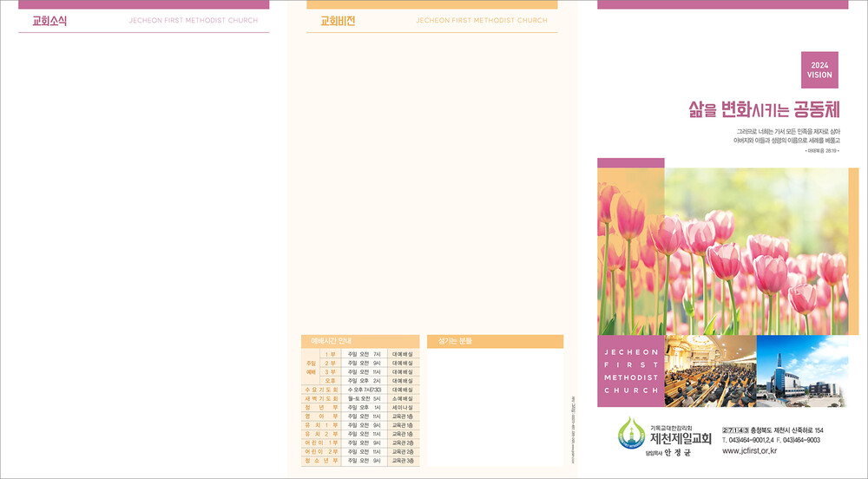The image size is (868, 479).
Task: Click the church address line with postal code
Action: [x=773, y=430]
